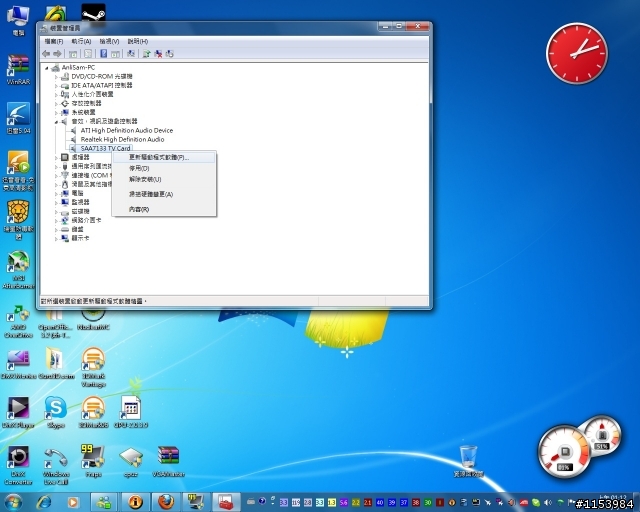
Task: Click Update Driver Software green-arrow toolbar icon
Action: click(x=147, y=54)
